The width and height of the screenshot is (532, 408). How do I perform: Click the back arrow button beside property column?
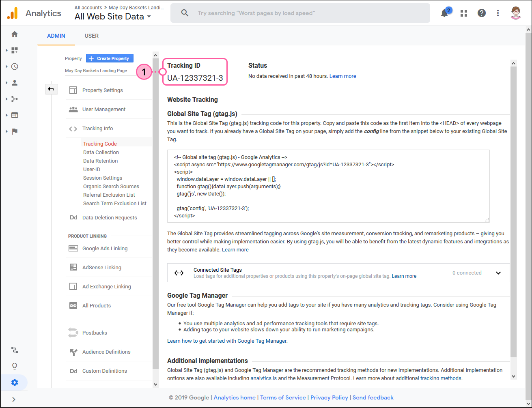tap(51, 89)
